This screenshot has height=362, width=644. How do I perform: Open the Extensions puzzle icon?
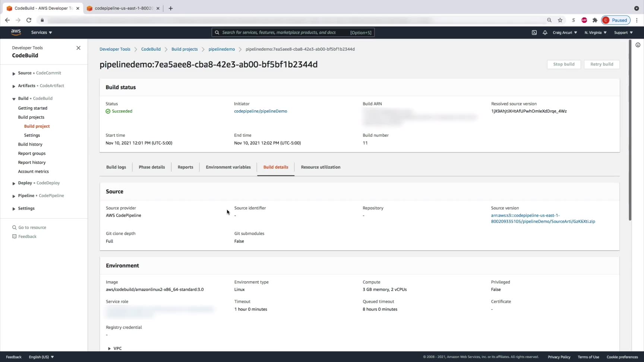(595, 20)
